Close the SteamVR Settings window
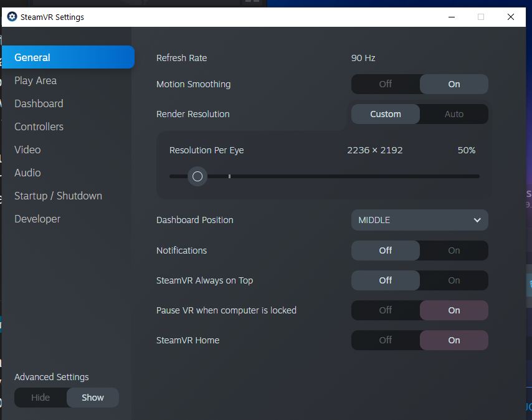This screenshot has height=420, width=532. (511, 17)
